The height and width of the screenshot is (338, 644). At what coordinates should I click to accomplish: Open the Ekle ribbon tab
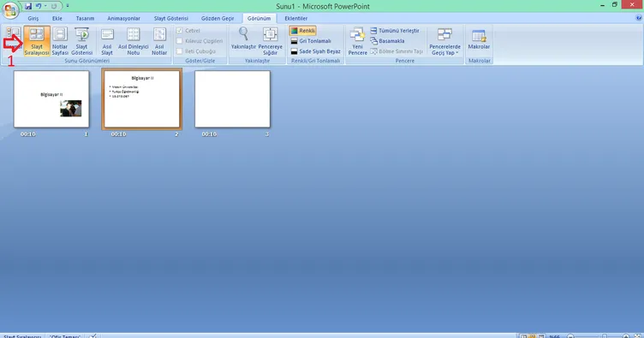pyautogui.click(x=57, y=19)
